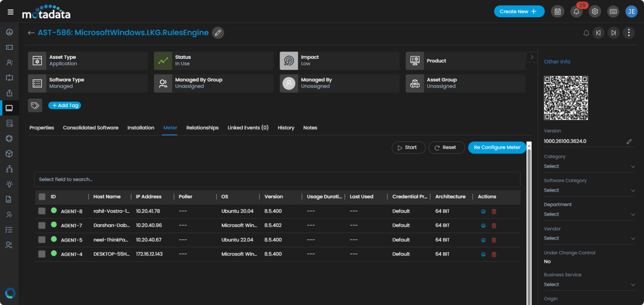
Task: Switch to the Properties tab
Action: click(x=42, y=128)
